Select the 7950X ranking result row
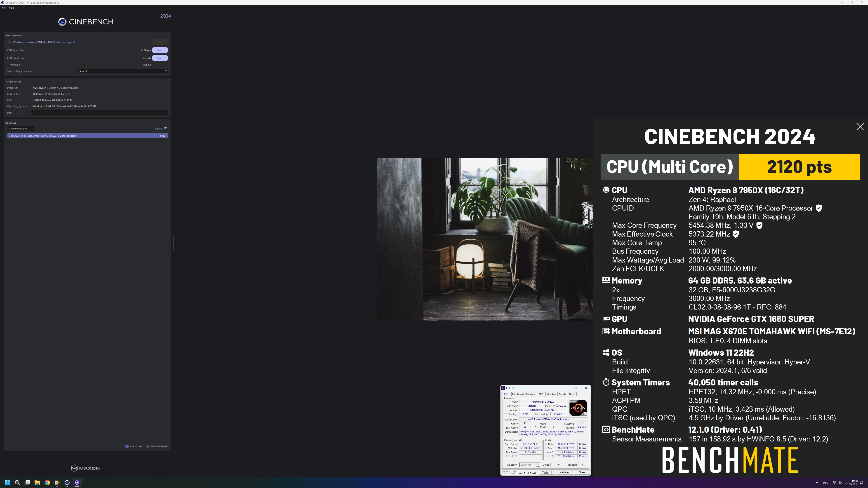Screen dimensions: 868x488 pyautogui.click(x=87, y=136)
